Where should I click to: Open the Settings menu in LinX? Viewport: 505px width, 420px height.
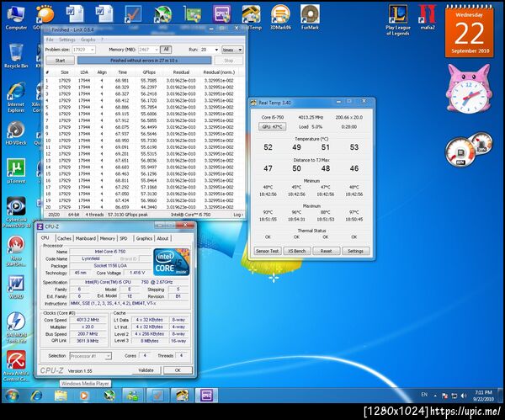click(x=67, y=40)
